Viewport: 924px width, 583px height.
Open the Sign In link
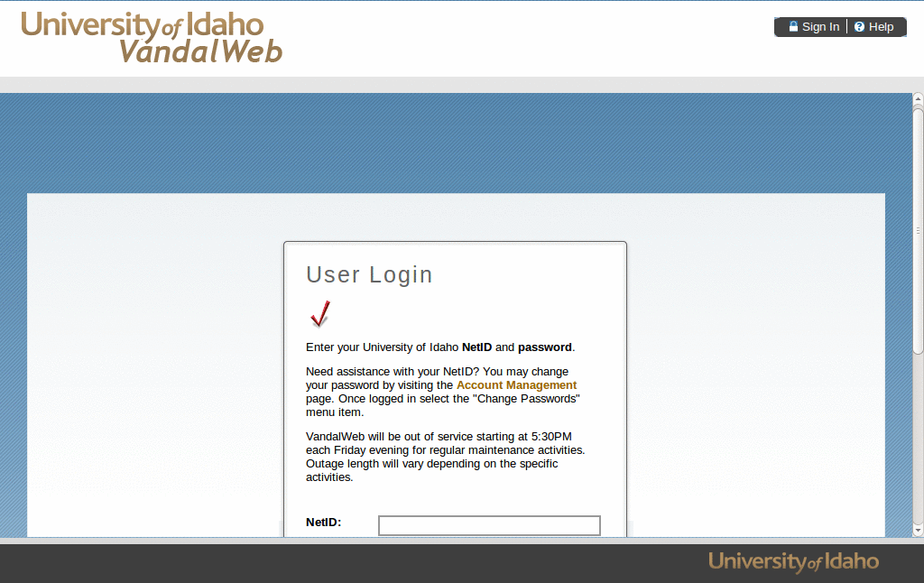pos(820,27)
